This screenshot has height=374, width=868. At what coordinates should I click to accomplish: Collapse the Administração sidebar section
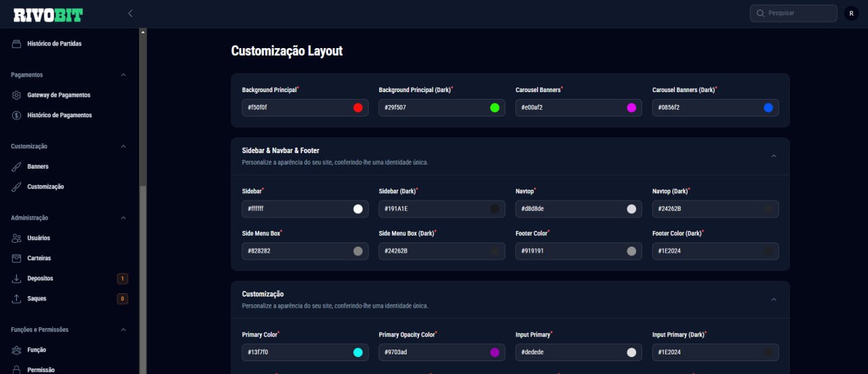pyautogui.click(x=123, y=218)
